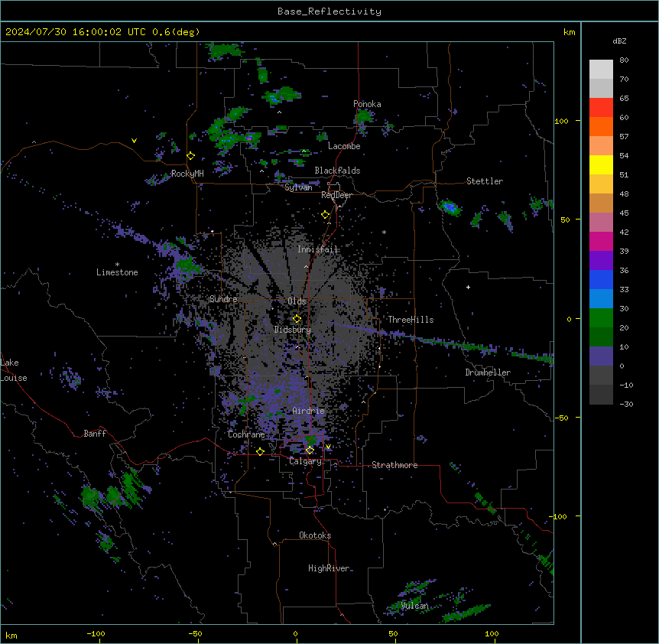Click the Blackfalds label
This screenshot has height=644, width=659.
(337, 171)
